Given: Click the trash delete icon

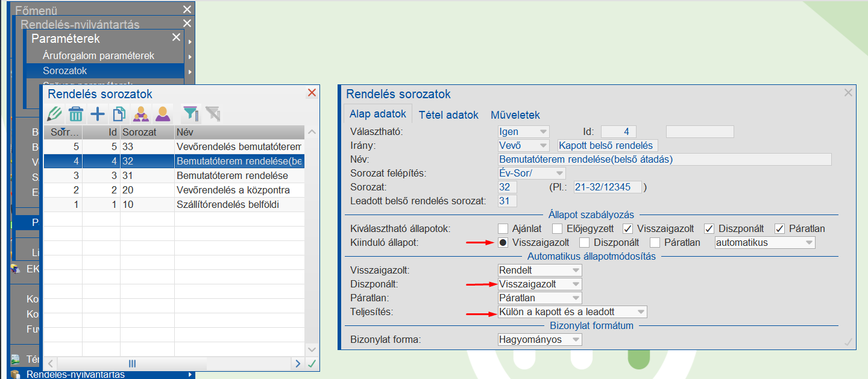Looking at the screenshot, I should tap(76, 113).
